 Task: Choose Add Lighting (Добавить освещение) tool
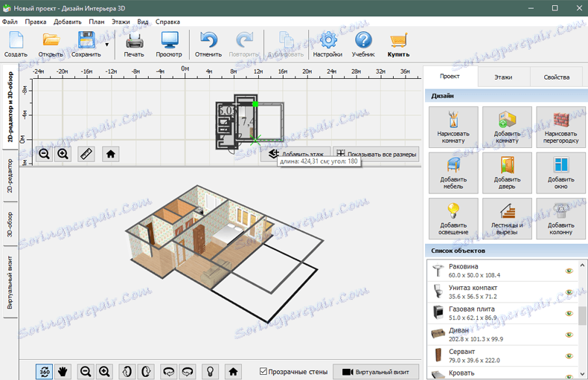pos(453,217)
